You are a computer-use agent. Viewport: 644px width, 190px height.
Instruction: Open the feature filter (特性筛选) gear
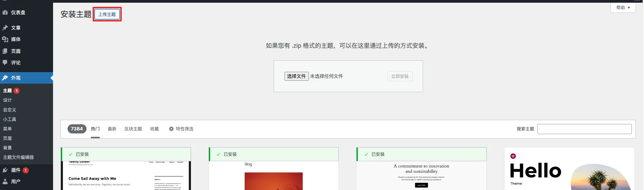pos(171,129)
